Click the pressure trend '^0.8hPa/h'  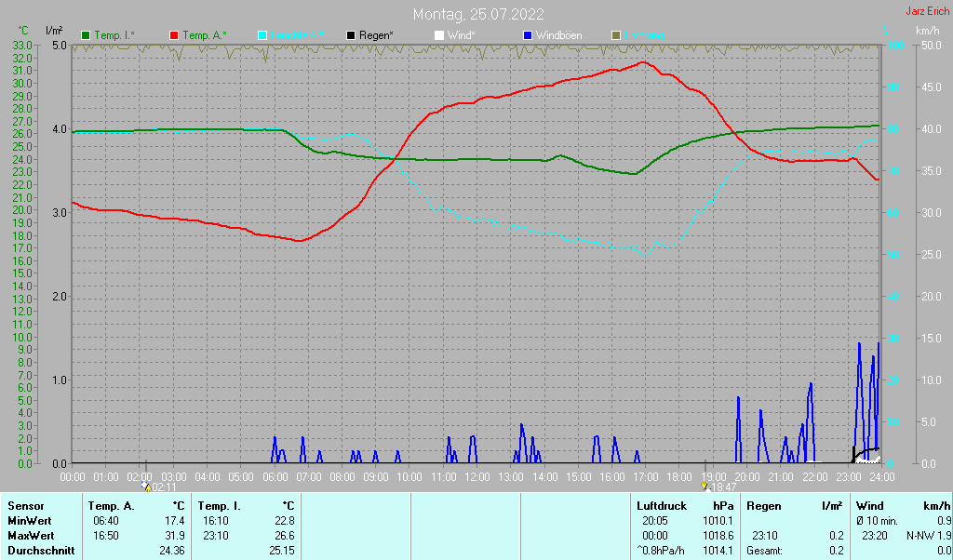click(x=660, y=552)
